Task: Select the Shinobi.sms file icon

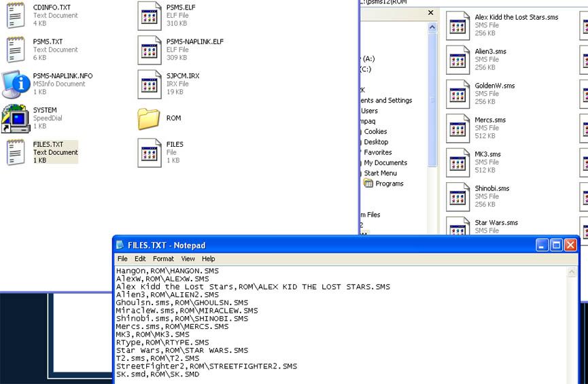Action: pyautogui.click(x=457, y=196)
